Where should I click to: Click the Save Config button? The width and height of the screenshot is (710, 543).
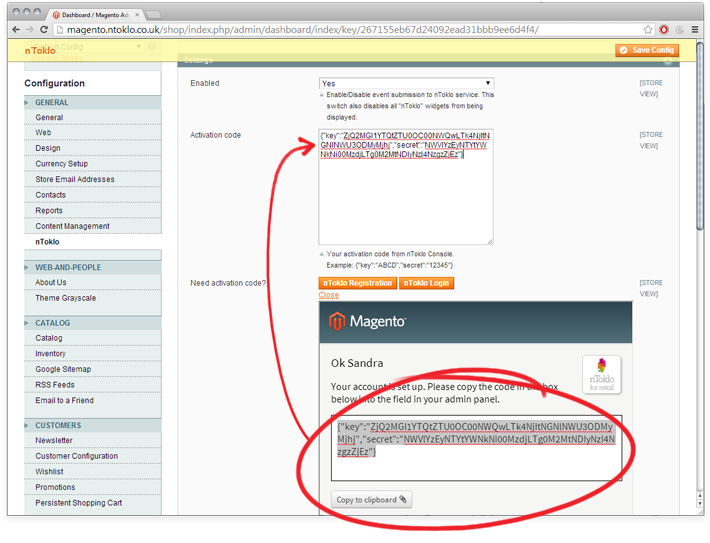[647, 50]
